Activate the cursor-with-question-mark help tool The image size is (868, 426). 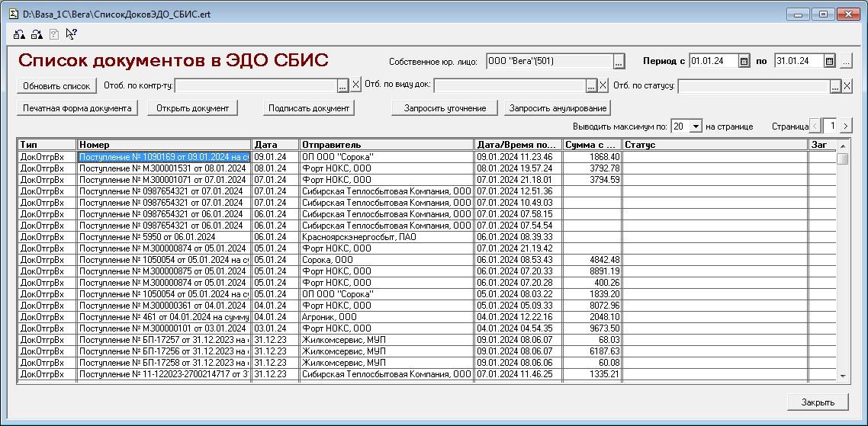pyautogui.click(x=71, y=34)
